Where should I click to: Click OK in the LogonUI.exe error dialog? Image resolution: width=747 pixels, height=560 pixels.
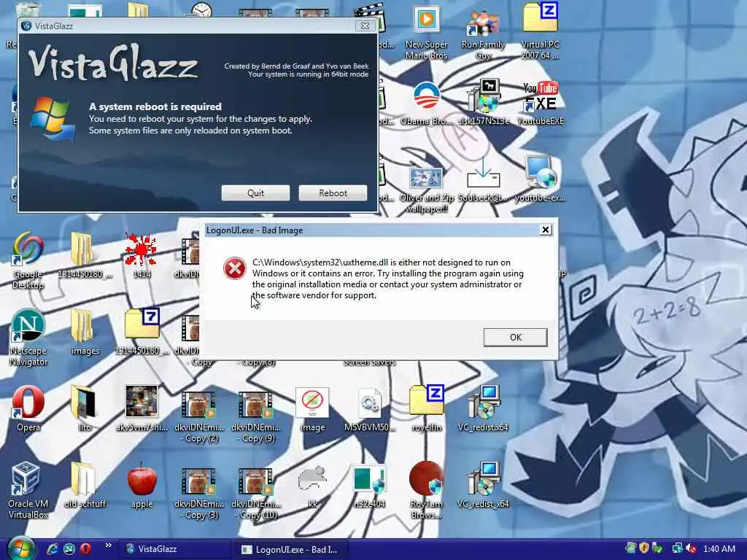516,337
